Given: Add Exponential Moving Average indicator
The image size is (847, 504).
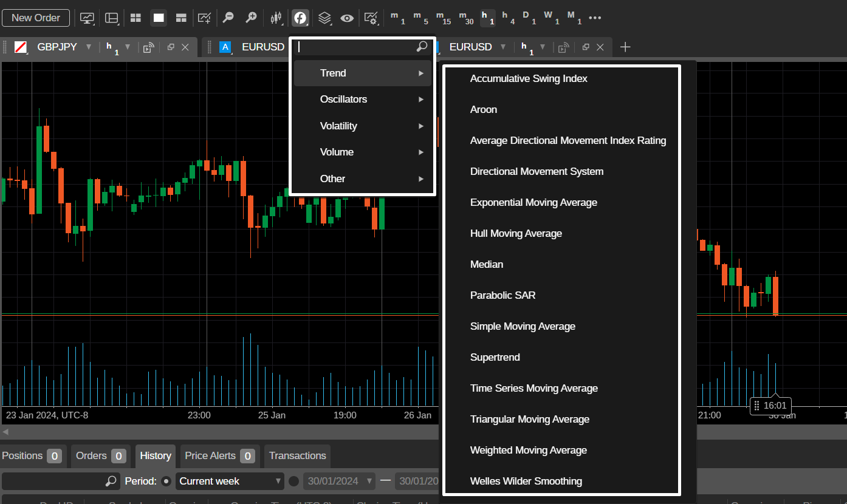Looking at the screenshot, I should click(533, 202).
